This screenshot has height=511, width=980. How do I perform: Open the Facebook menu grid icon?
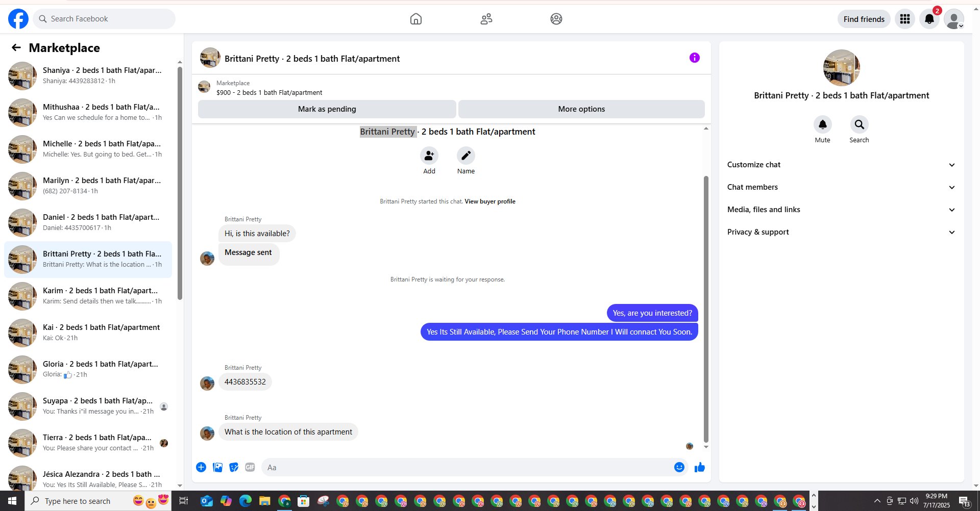coord(905,19)
